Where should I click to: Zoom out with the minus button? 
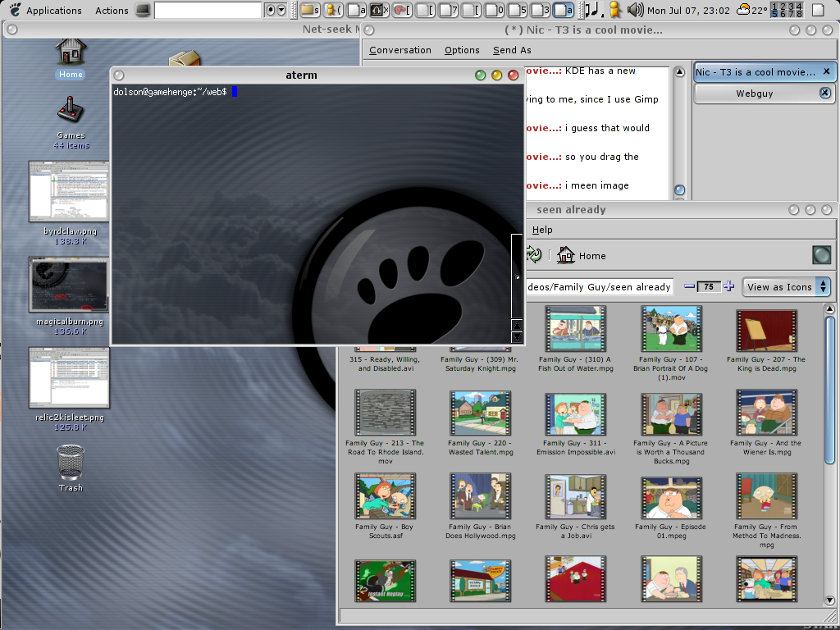[x=689, y=286]
